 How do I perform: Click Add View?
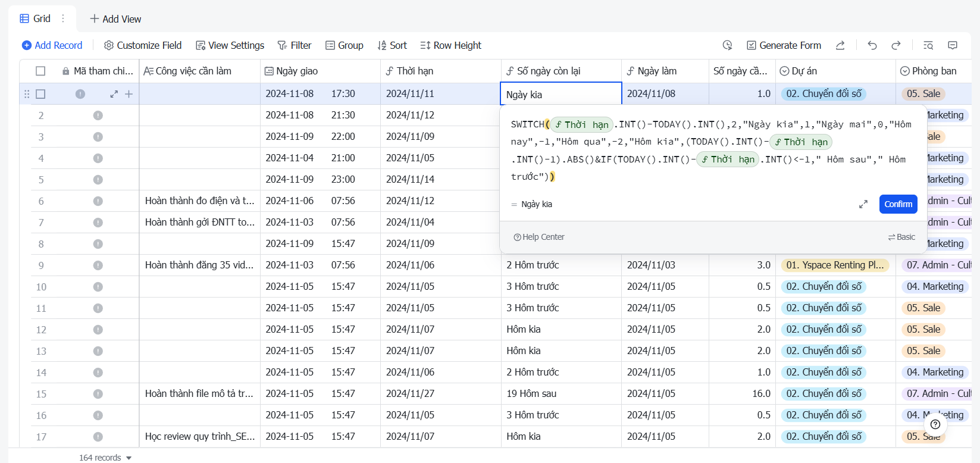pos(115,18)
